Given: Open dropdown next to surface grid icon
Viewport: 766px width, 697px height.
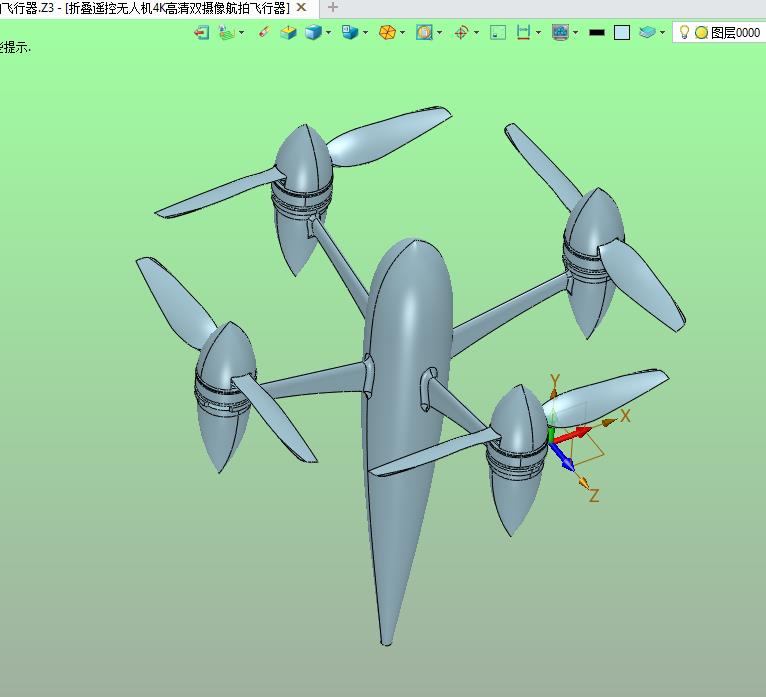Looking at the screenshot, I should [x=241, y=33].
